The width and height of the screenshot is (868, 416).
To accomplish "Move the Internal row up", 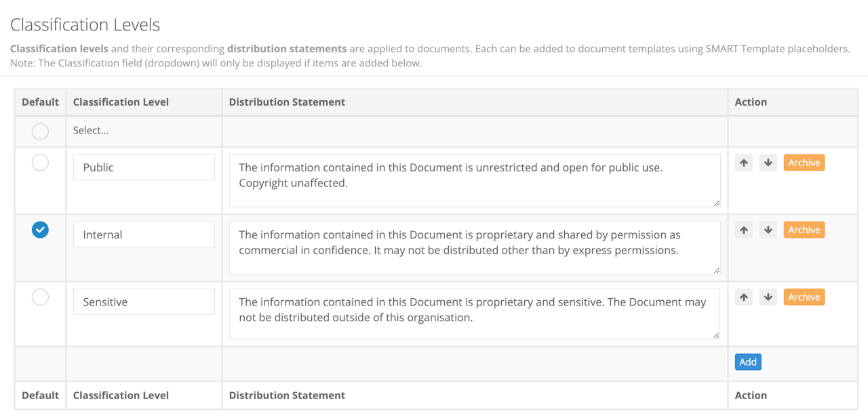I will [744, 230].
